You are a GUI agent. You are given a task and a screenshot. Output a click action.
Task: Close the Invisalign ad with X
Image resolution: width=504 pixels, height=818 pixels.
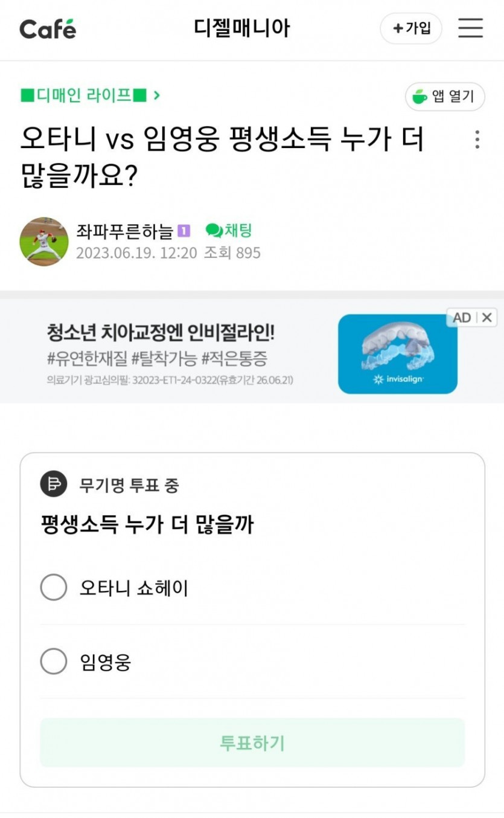click(487, 317)
